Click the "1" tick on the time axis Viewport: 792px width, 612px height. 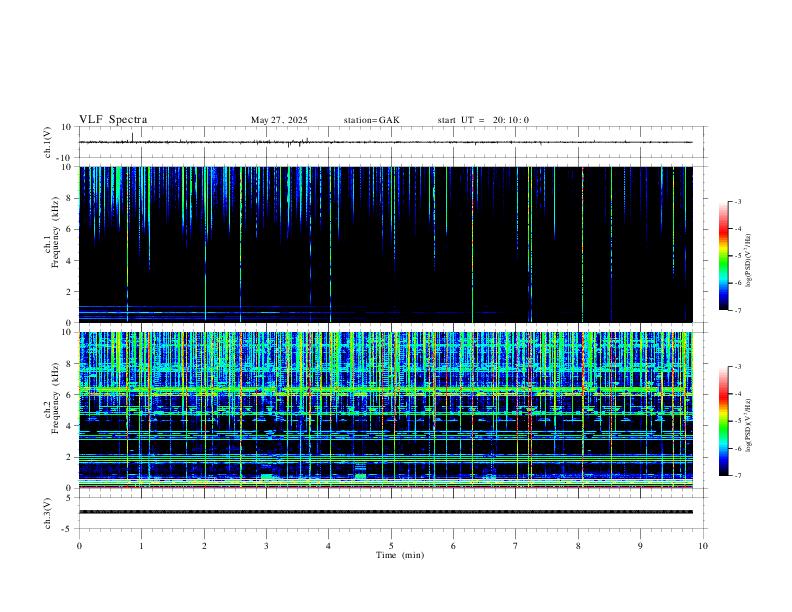click(x=141, y=546)
